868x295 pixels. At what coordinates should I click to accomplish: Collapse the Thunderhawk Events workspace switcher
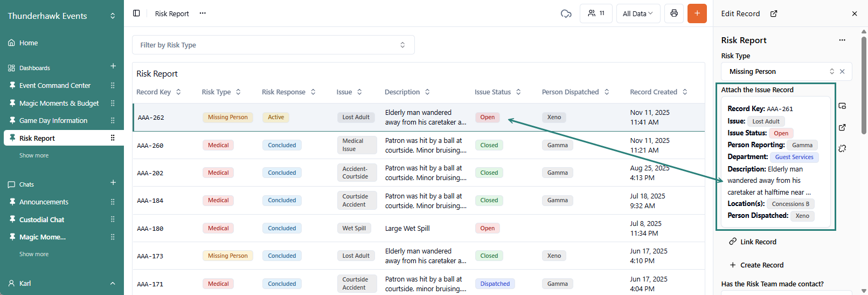[113, 16]
